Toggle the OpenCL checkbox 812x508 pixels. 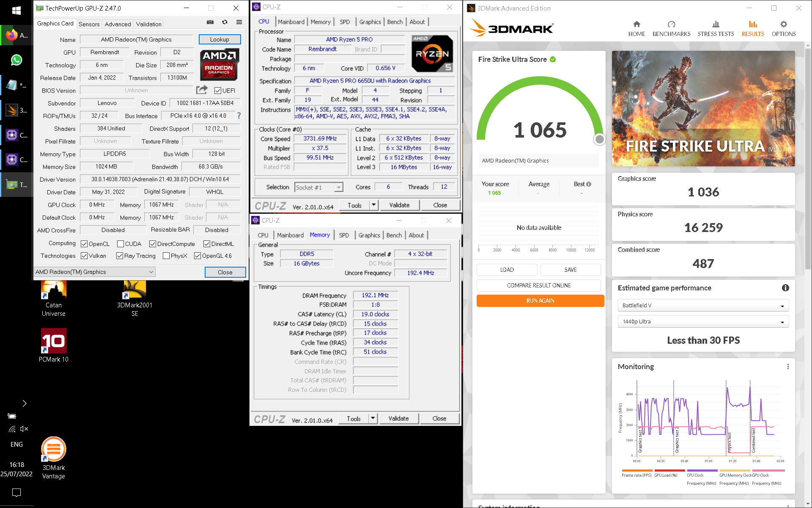click(84, 244)
